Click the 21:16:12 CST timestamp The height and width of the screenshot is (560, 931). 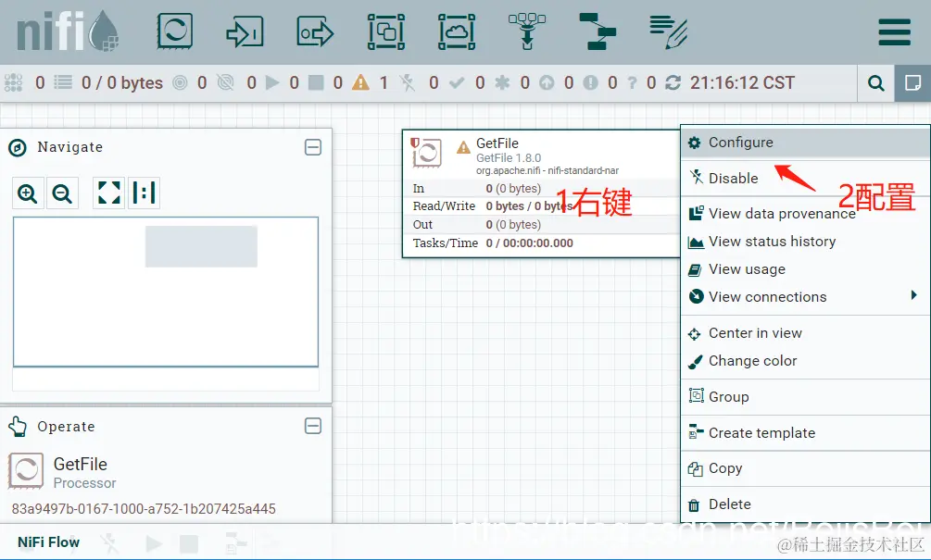[x=742, y=82]
